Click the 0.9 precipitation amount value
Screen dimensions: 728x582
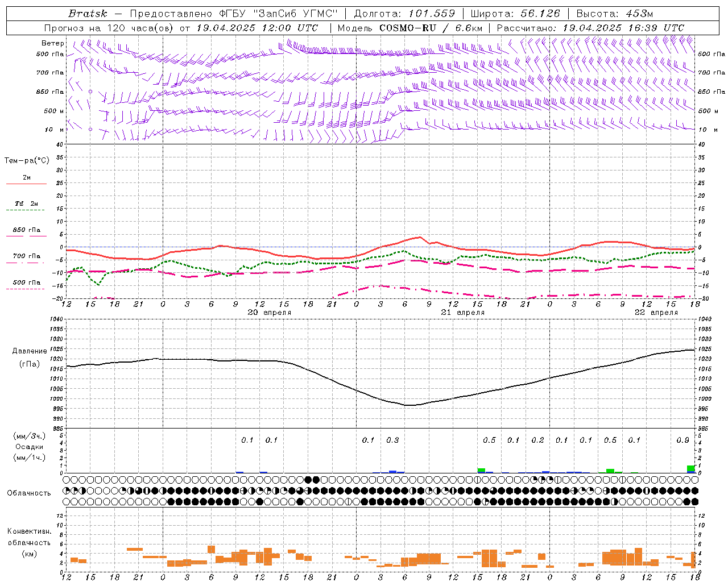point(682,440)
